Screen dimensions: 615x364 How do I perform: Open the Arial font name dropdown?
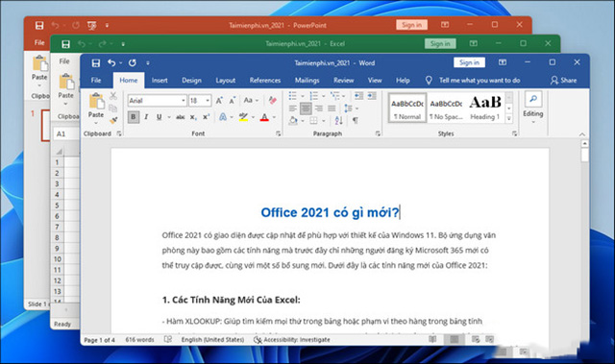pyautogui.click(x=184, y=101)
